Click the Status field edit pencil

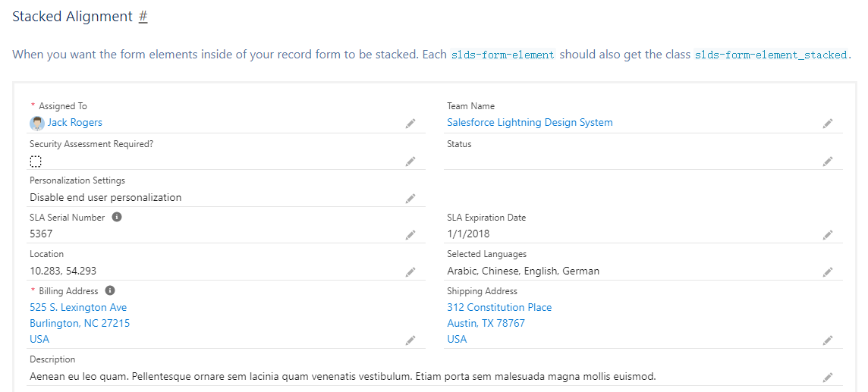click(828, 161)
